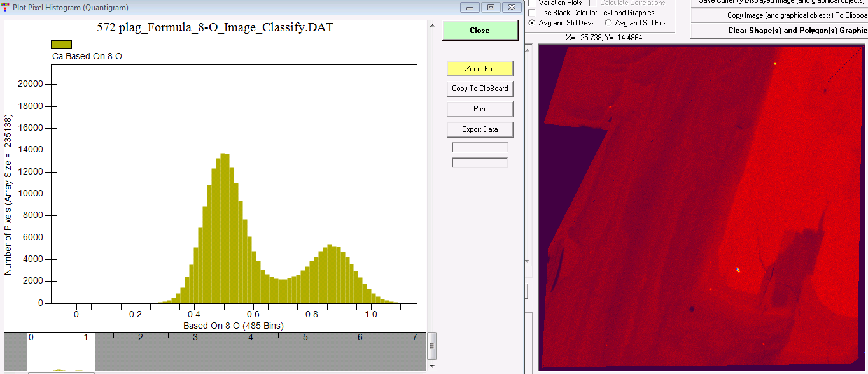Copy the histogram with Copy To ClipBoard

pyautogui.click(x=480, y=89)
